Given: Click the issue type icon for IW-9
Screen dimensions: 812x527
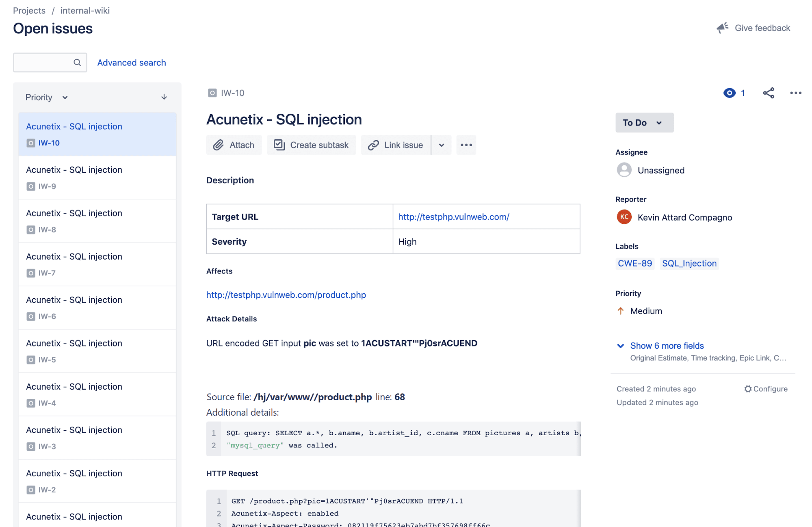Looking at the screenshot, I should (31, 187).
